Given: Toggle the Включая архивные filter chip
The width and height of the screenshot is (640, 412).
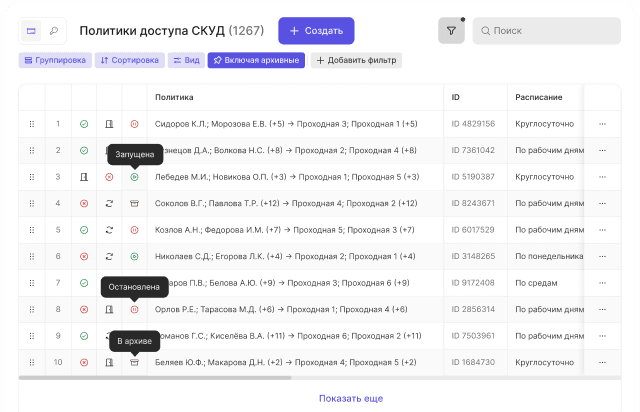Looking at the screenshot, I should 256,60.
